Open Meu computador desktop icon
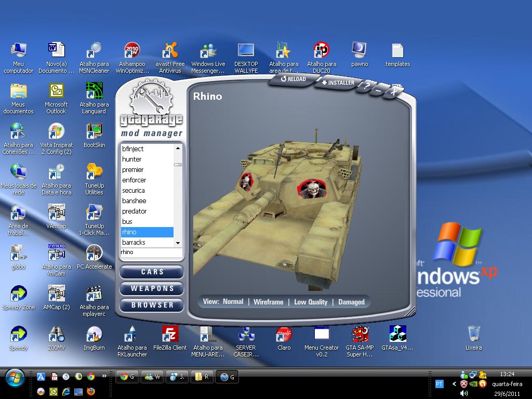This screenshot has height=399, width=532. click(x=18, y=58)
